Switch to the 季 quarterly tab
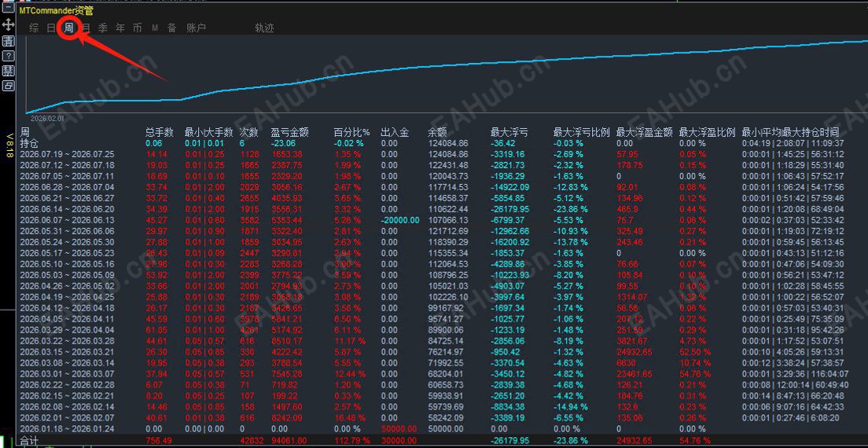 point(103,28)
